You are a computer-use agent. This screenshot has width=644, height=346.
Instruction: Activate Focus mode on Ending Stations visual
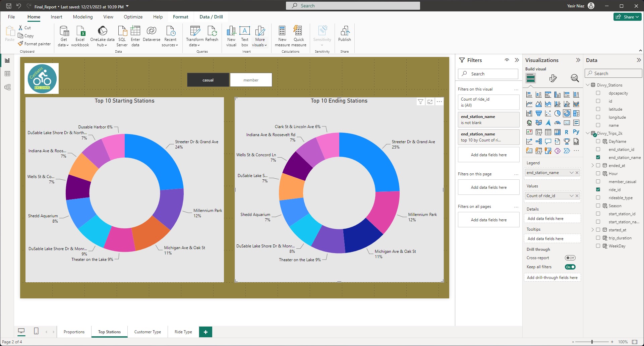[430, 102]
